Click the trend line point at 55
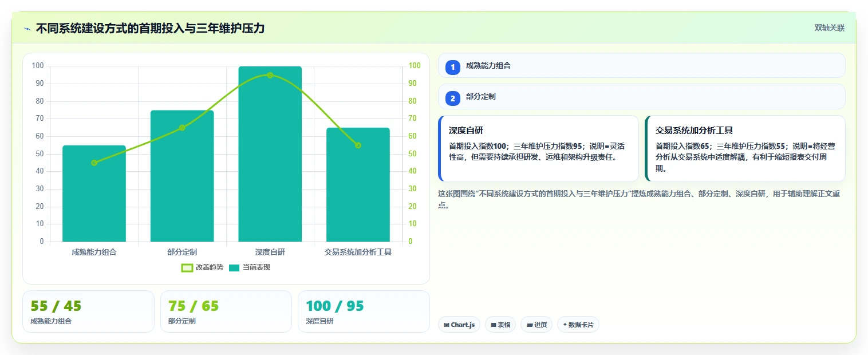This screenshot has width=868, height=355. pyautogui.click(x=358, y=145)
